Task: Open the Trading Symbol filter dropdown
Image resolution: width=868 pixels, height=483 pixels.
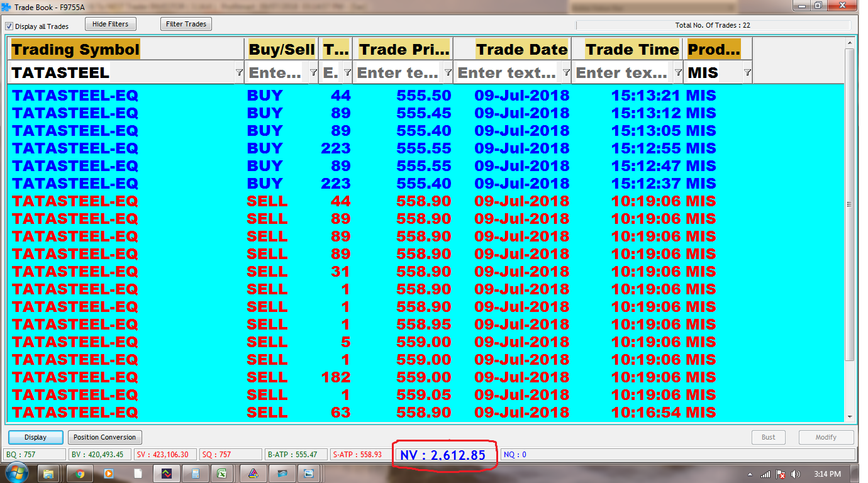Action: tap(239, 73)
